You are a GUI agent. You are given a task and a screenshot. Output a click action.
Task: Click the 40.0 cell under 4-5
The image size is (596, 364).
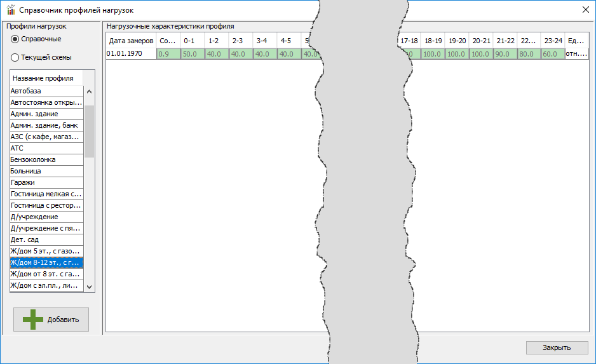(289, 54)
